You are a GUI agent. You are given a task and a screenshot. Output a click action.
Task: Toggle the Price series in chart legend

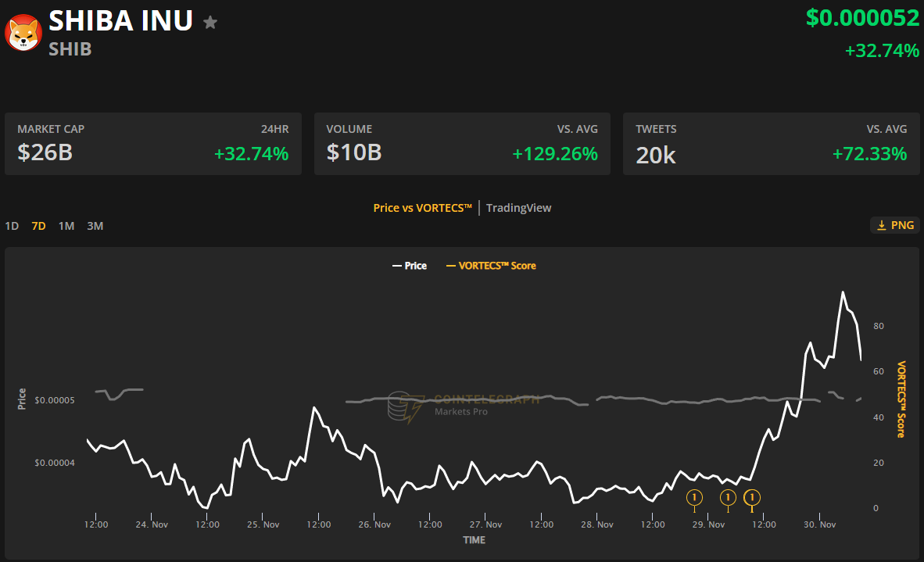pyautogui.click(x=409, y=266)
